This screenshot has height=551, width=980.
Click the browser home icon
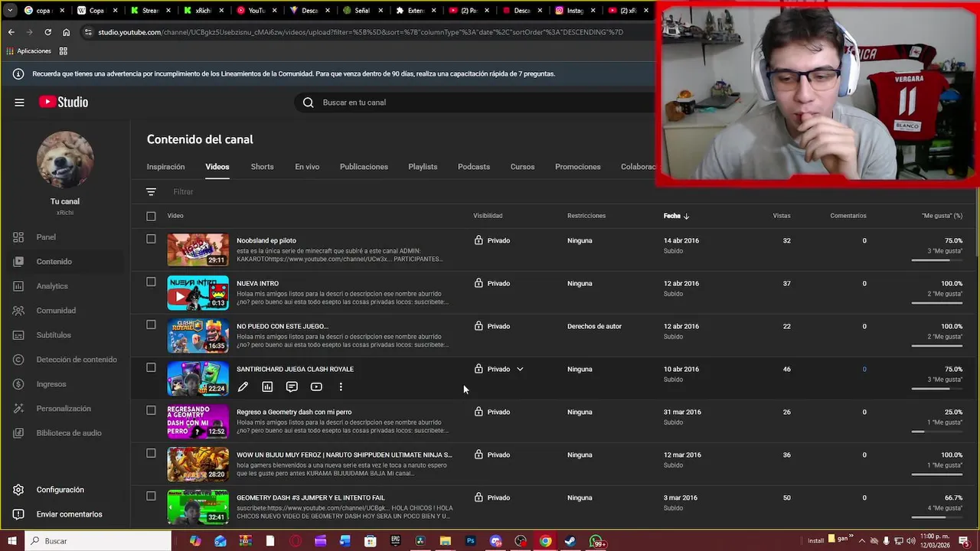coord(67,32)
